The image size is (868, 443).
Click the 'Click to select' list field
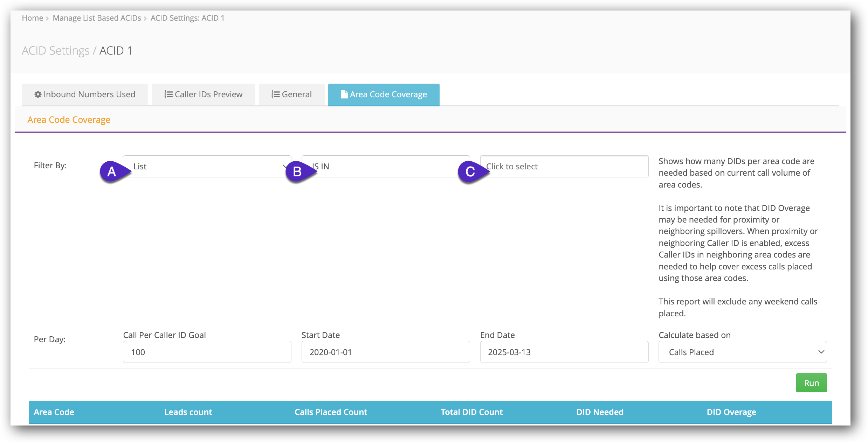(x=564, y=167)
